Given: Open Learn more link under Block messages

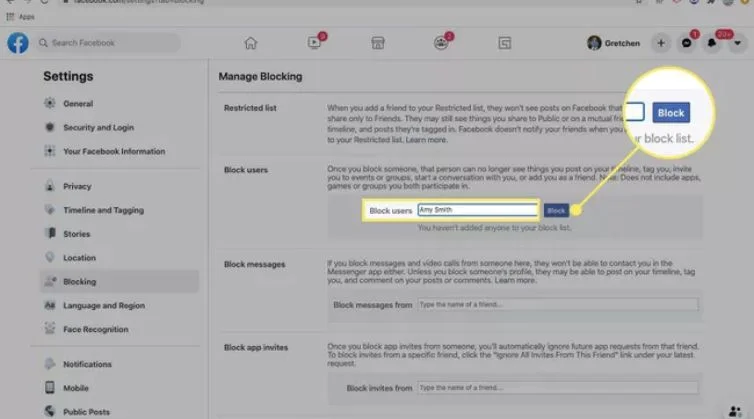Looking at the screenshot, I should pyautogui.click(x=515, y=280).
